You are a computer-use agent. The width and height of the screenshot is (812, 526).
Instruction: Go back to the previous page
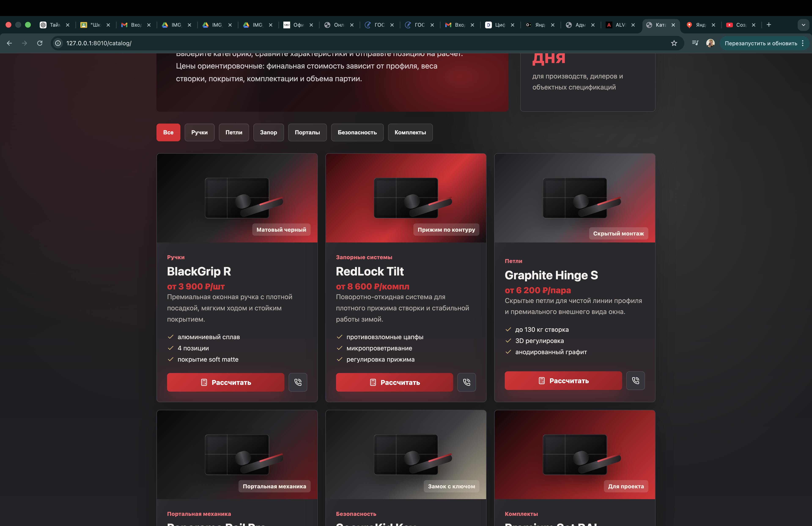point(9,43)
